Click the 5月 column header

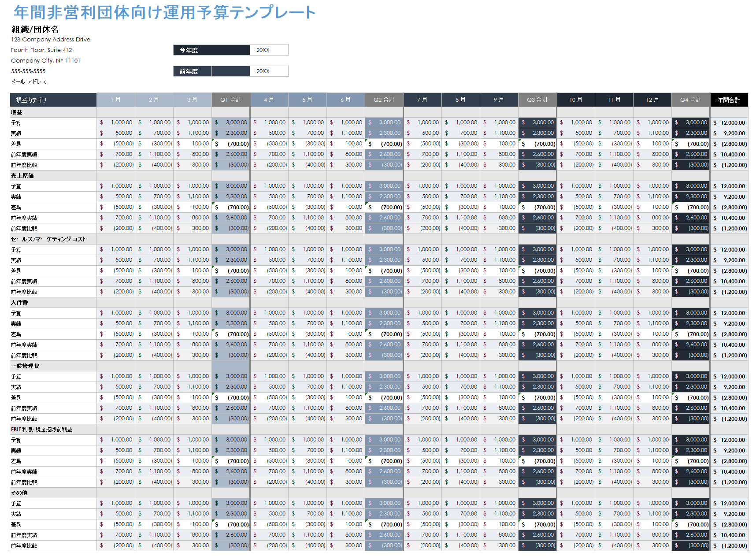(x=308, y=100)
